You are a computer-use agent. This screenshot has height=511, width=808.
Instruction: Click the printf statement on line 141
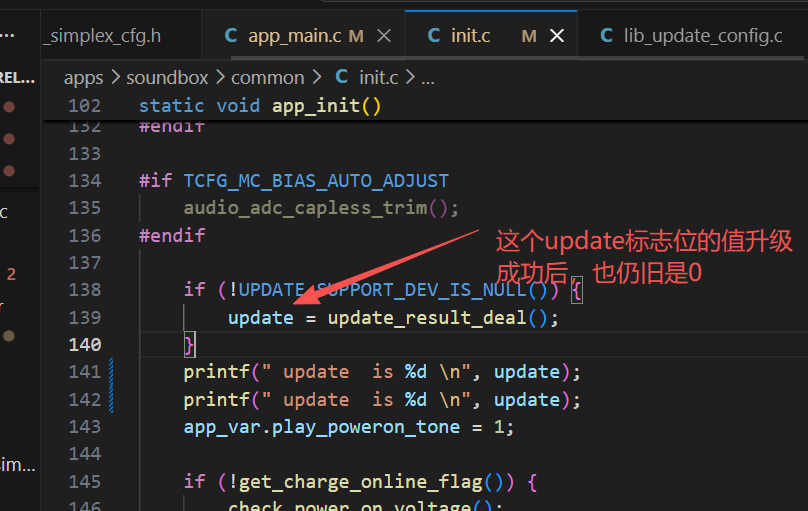382,372
